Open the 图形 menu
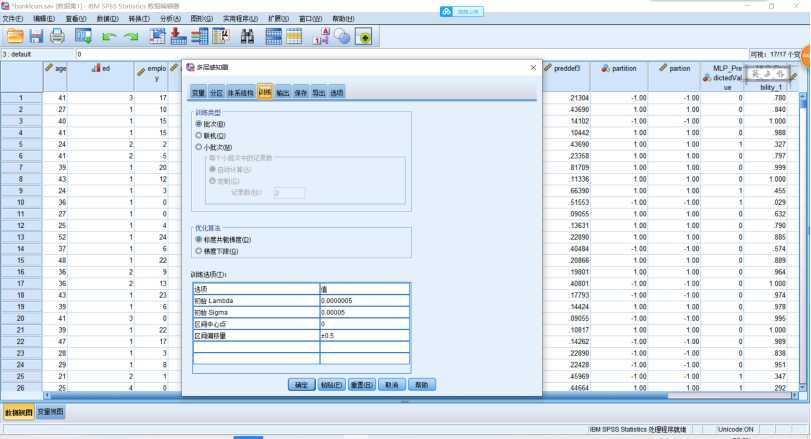 tap(202, 19)
